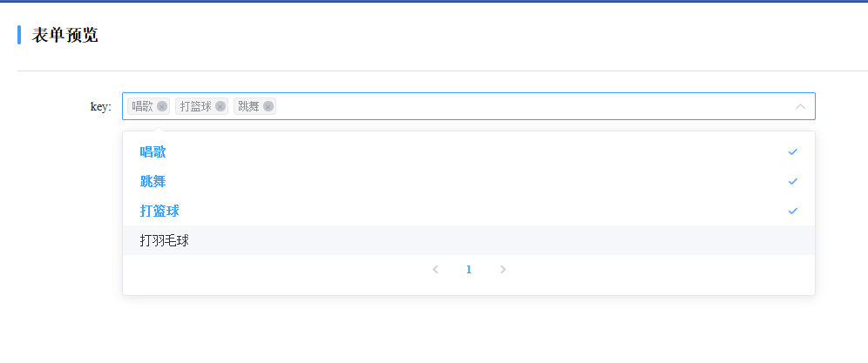The image size is (868, 363).
Task: Remove the 唱歌 tag with its x icon
Action: [x=161, y=107]
